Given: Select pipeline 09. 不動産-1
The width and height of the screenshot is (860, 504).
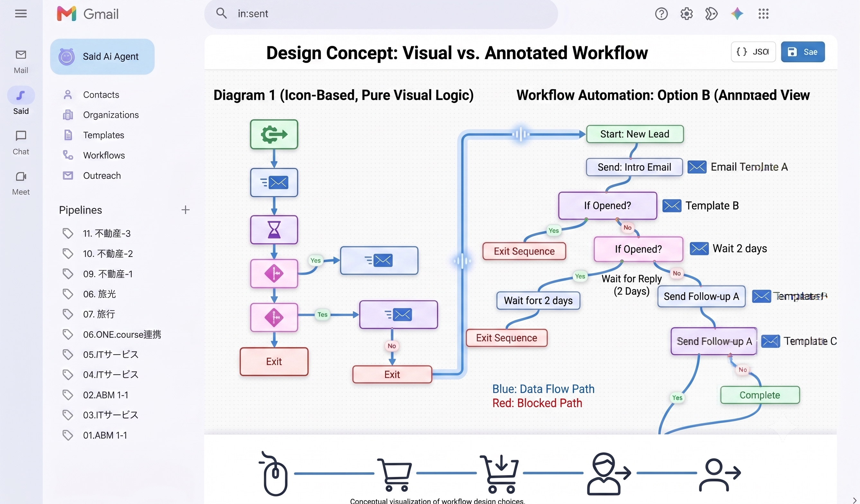Looking at the screenshot, I should tap(98, 274).
